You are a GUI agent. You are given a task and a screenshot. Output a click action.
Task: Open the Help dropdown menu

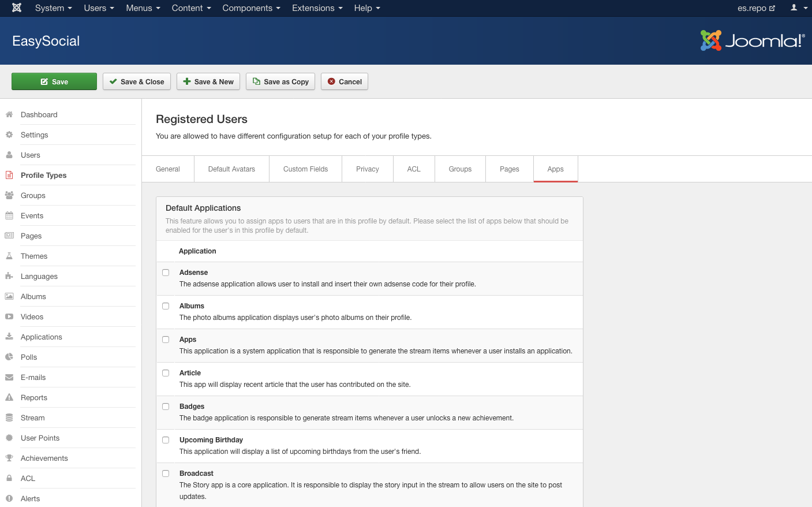[x=367, y=8]
